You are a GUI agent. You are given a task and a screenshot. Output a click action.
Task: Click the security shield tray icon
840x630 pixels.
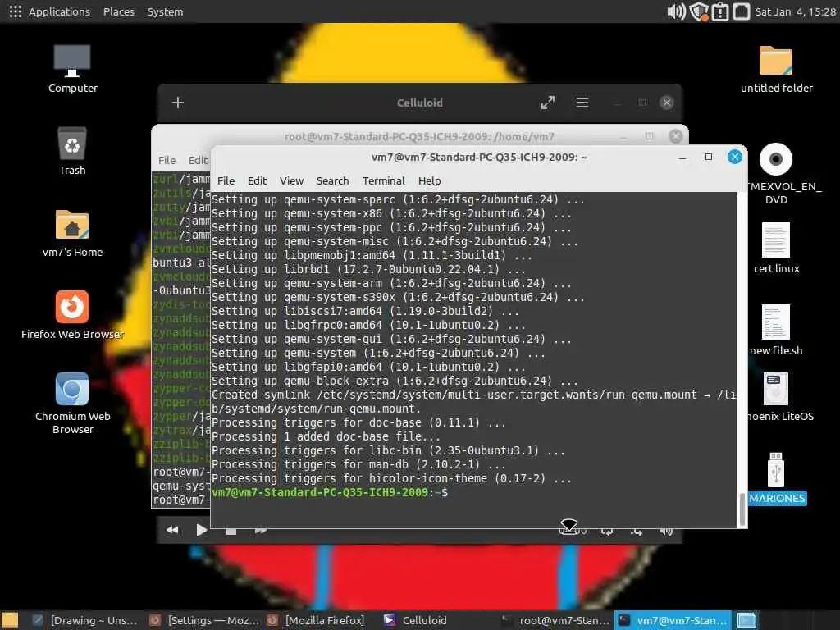(698, 11)
